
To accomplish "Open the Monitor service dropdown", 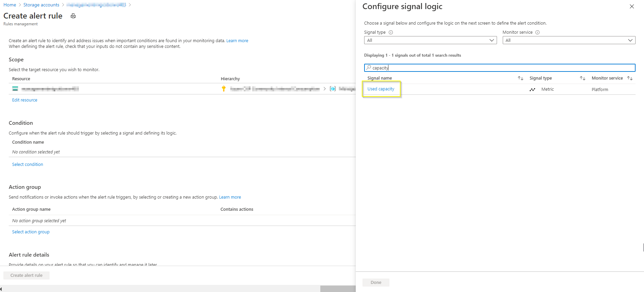I will pyautogui.click(x=568, y=40).
